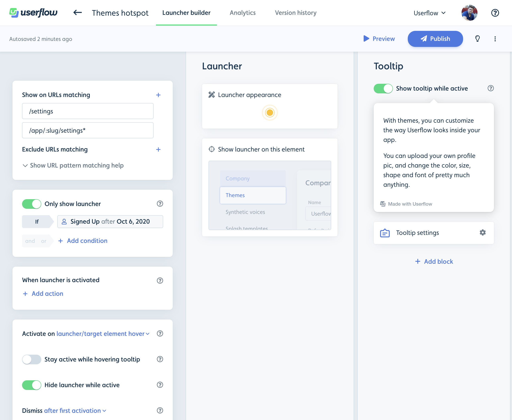This screenshot has width=512, height=420.
Task: Open help for Dismiss setting
Action: (x=160, y=410)
